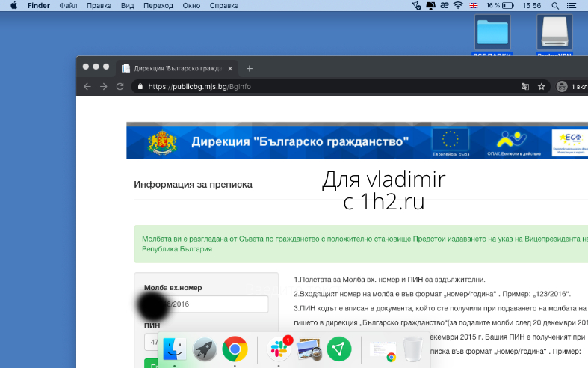Bookmark this page with the star icon
Screen dimensions: 588x368
(542, 87)
